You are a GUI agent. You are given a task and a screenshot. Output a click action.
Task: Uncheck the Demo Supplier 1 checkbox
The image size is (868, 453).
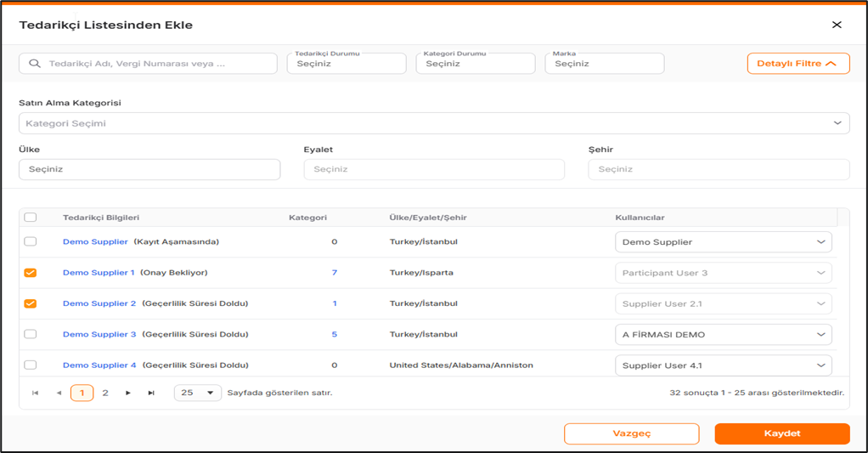tap(31, 273)
